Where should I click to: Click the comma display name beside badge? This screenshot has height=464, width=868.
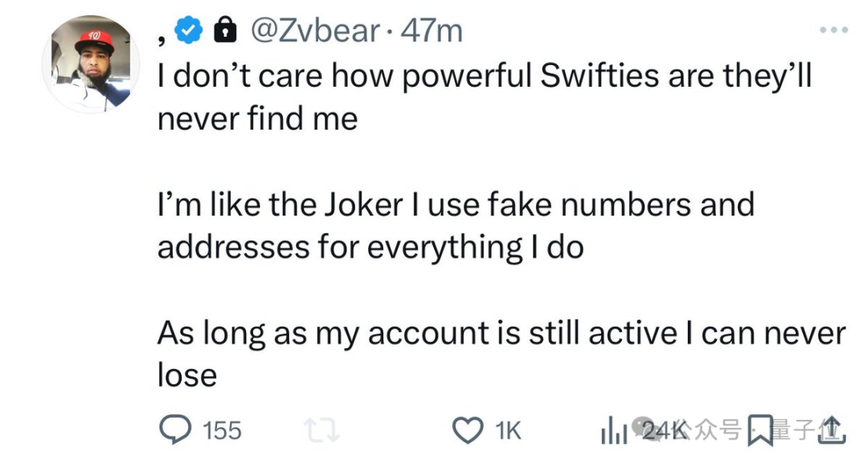coord(162,36)
